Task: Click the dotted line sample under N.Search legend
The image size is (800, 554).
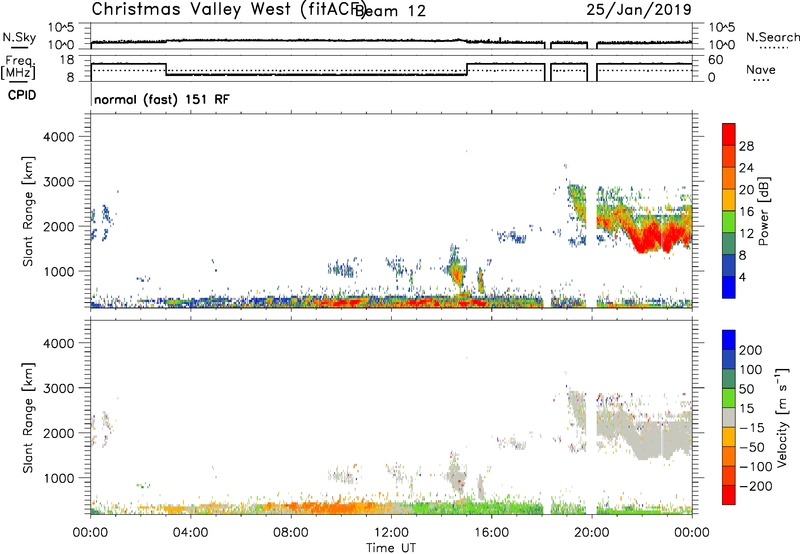Action: coord(774,48)
